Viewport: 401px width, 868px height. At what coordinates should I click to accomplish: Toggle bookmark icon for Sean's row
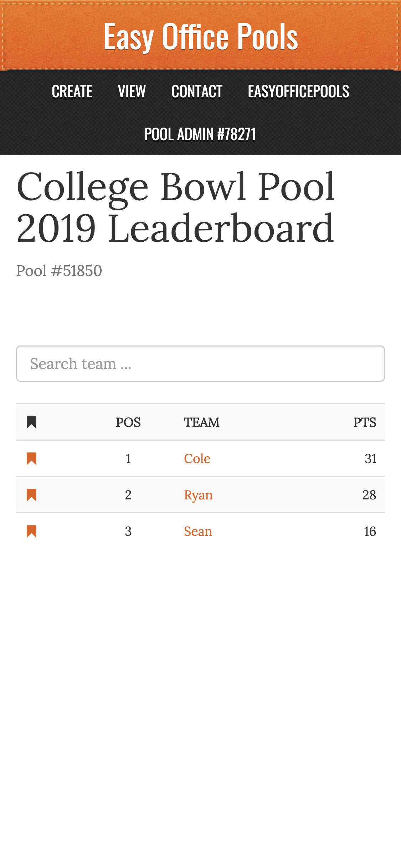click(32, 531)
